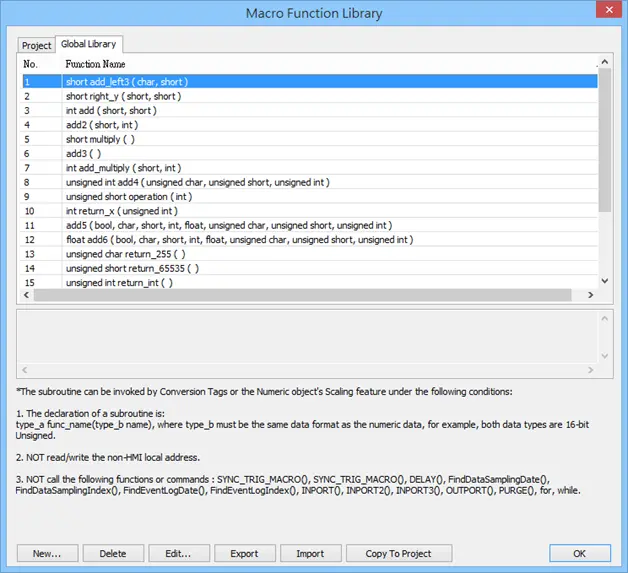The width and height of the screenshot is (628, 573).
Task: Select row 'short multiply ( )'
Action: pyautogui.click(x=309, y=139)
